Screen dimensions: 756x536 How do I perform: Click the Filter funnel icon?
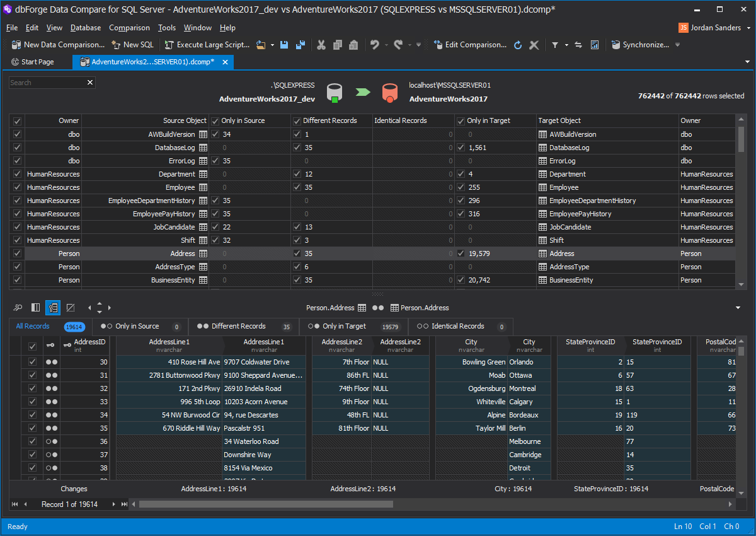click(555, 45)
